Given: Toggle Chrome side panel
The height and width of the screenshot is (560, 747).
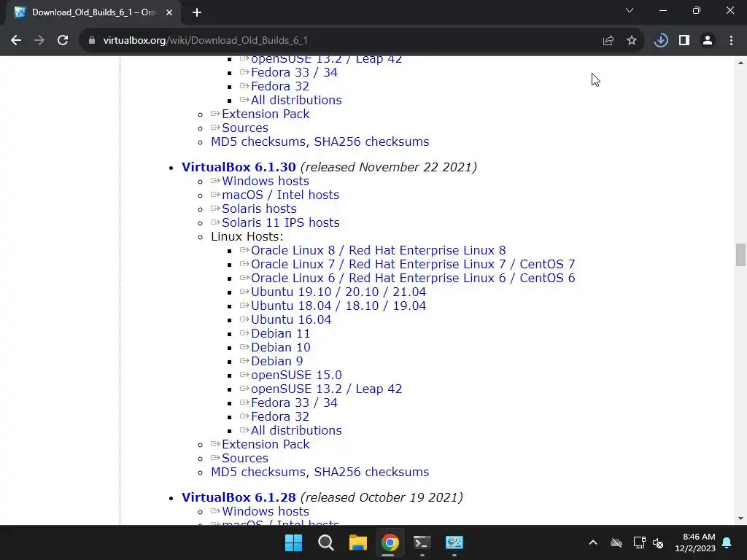Looking at the screenshot, I should click(x=684, y=41).
